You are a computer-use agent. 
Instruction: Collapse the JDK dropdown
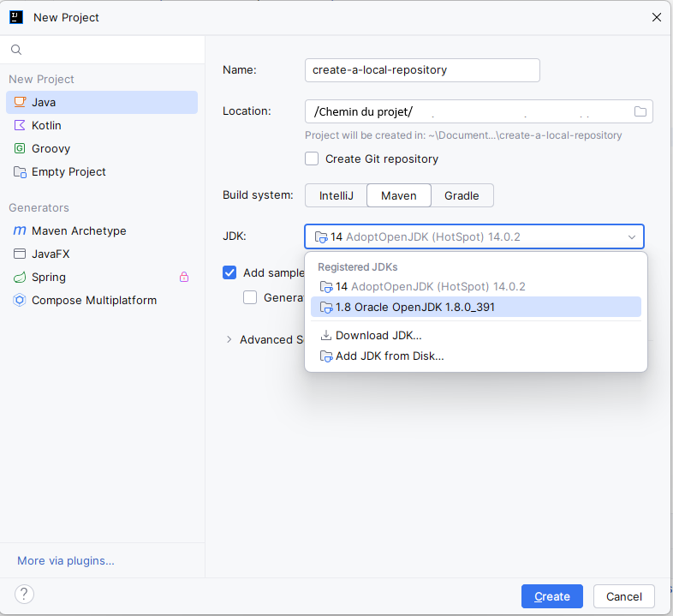[632, 236]
